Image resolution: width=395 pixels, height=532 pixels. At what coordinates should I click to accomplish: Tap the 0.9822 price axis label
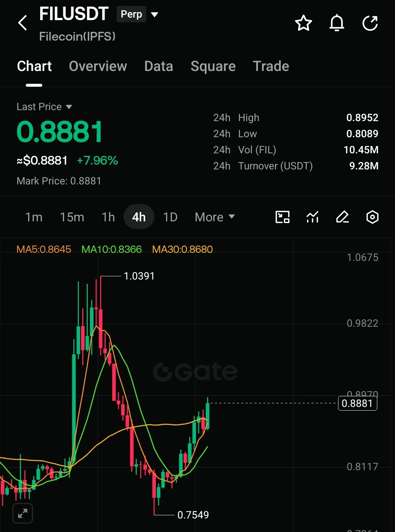362,323
